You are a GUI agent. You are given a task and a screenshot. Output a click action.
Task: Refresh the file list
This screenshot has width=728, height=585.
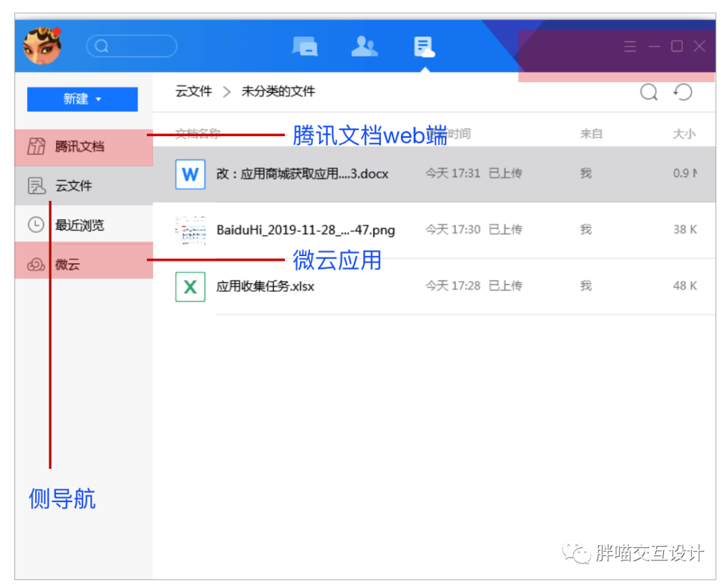(683, 92)
